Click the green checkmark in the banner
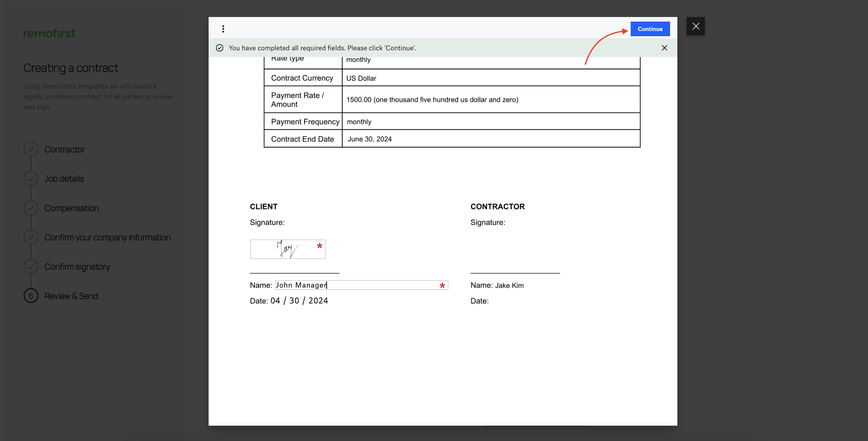The width and height of the screenshot is (868, 441). pos(219,48)
